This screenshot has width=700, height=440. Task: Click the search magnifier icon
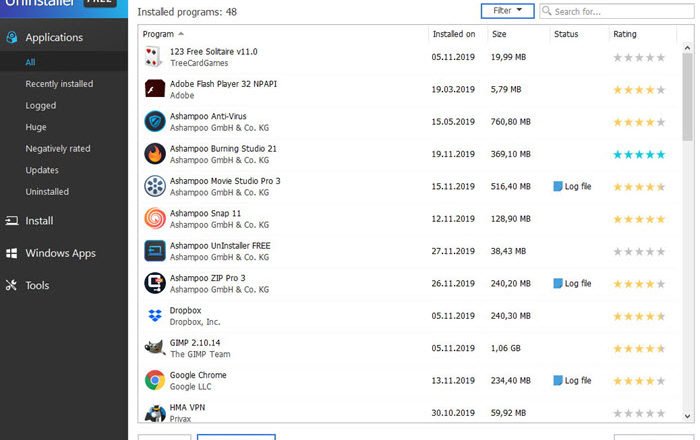[x=546, y=10]
